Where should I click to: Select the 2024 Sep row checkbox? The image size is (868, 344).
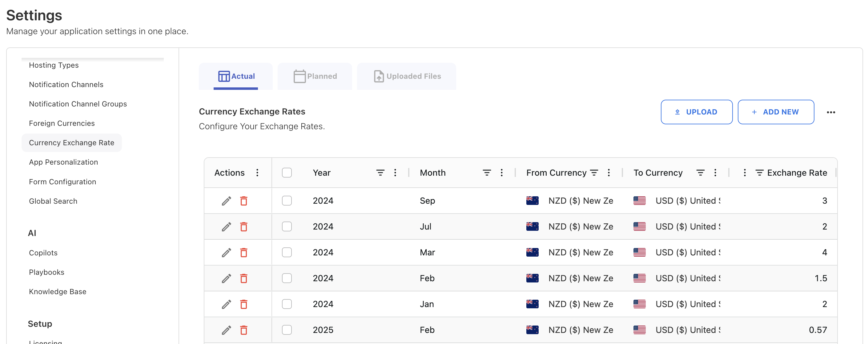[287, 201]
